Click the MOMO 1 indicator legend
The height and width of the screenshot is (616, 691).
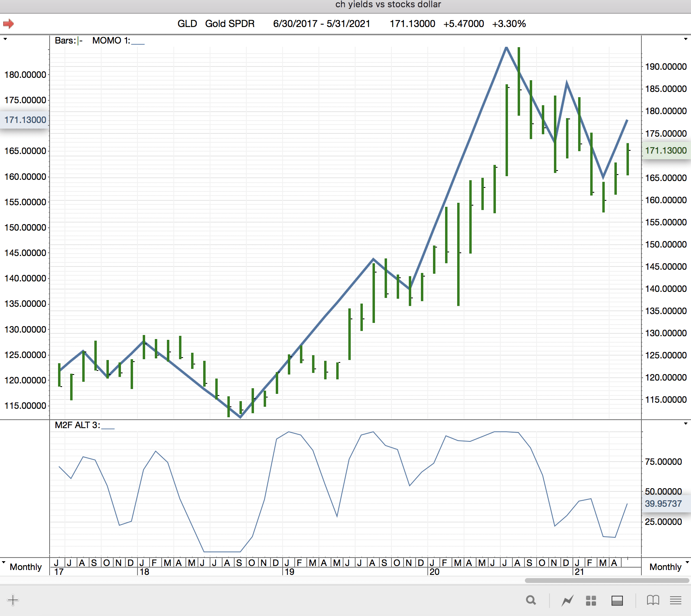(x=118, y=41)
